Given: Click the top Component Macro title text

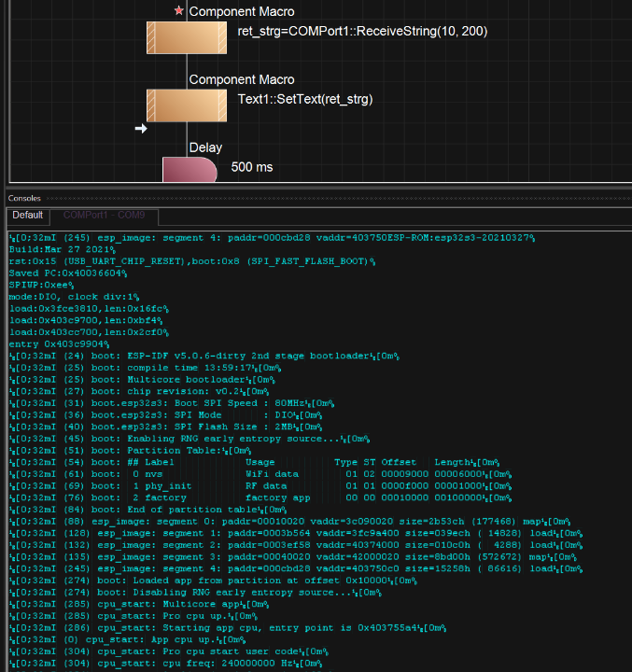Looking at the screenshot, I should (x=241, y=12).
